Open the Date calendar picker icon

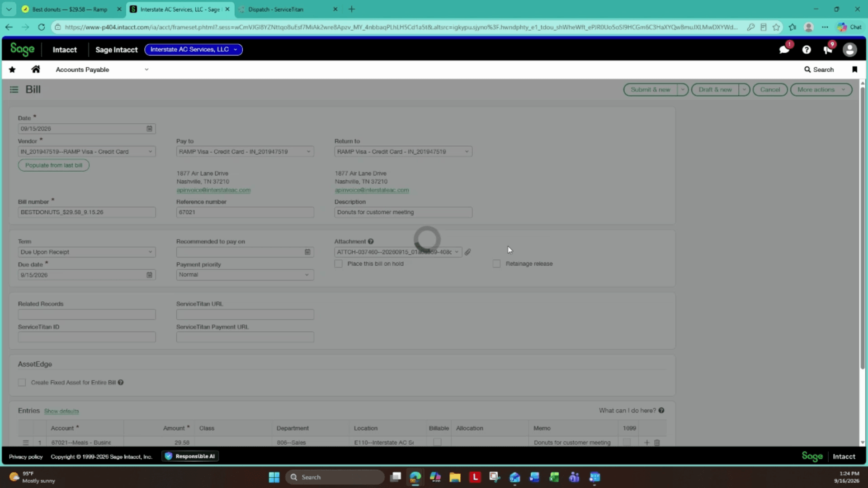pos(149,129)
